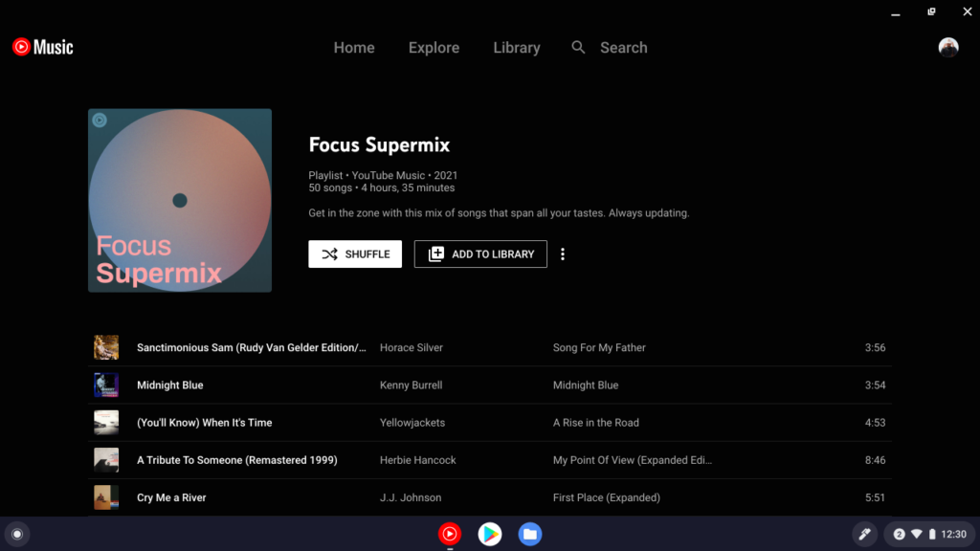Select (You'll Know) When It's Time title
This screenshot has width=980, height=551.
point(205,422)
